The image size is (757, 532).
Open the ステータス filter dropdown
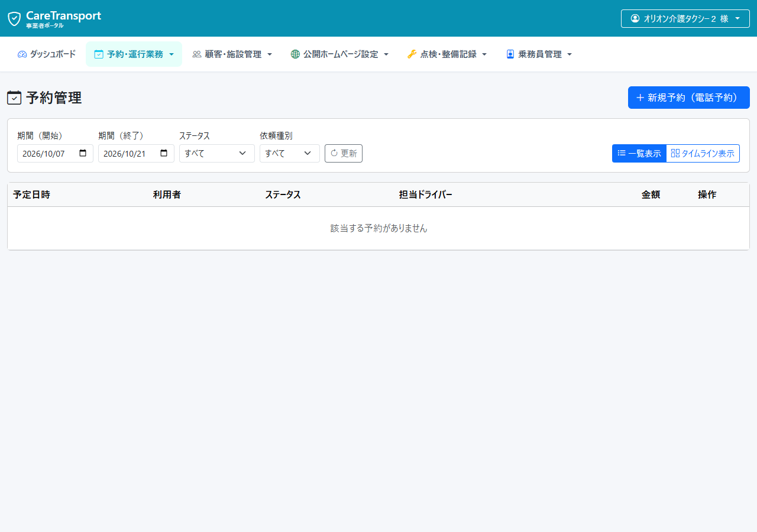(217, 153)
